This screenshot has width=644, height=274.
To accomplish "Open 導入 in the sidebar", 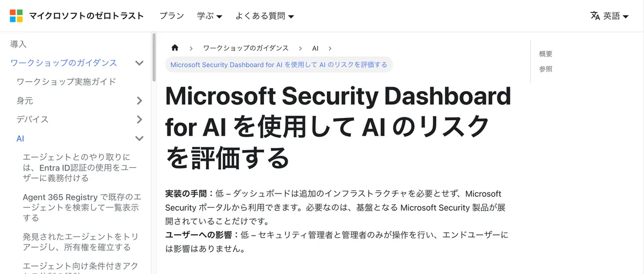I will [x=18, y=44].
